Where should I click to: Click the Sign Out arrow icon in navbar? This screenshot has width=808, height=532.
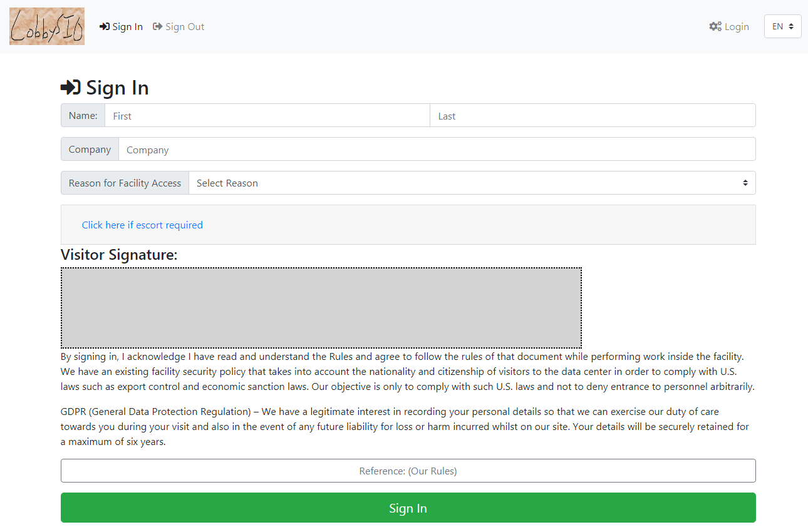pyautogui.click(x=158, y=27)
